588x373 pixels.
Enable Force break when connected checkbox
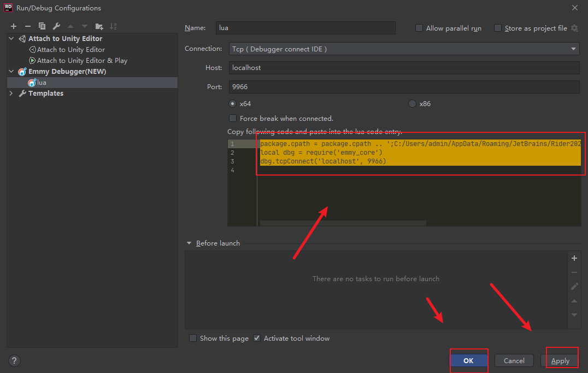[233, 119]
